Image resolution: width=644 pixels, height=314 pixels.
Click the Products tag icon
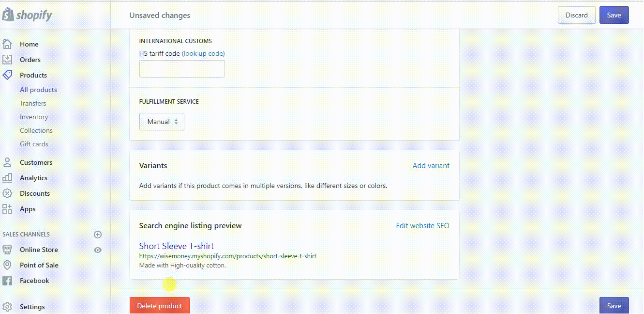[x=7, y=75]
